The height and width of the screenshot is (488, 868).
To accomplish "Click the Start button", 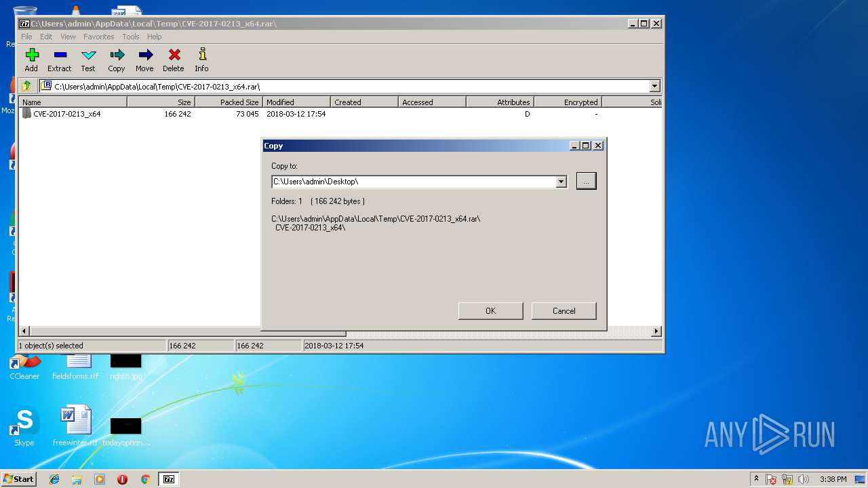I will click(x=19, y=479).
